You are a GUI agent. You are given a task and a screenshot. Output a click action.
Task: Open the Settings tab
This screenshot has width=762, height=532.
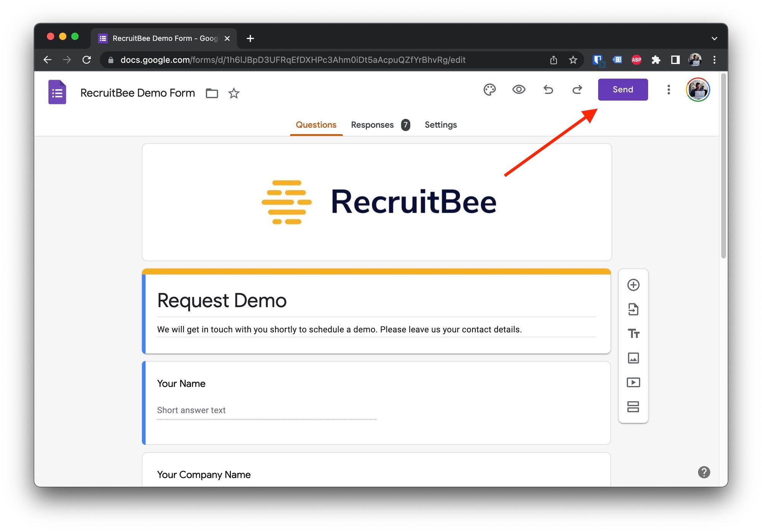click(x=440, y=125)
